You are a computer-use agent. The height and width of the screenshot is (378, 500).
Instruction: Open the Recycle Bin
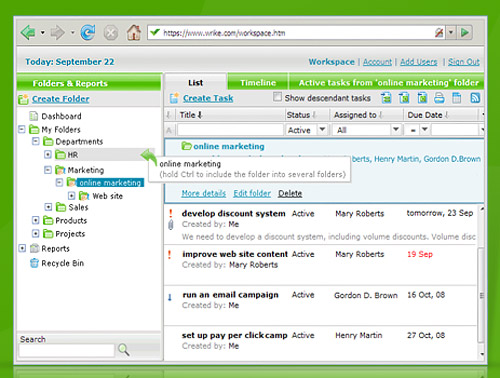coord(62,263)
